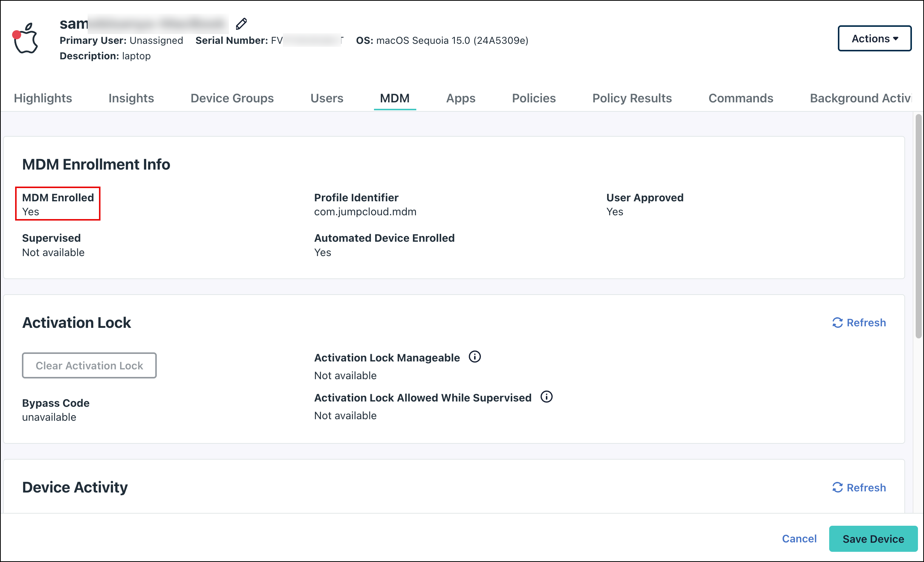This screenshot has height=562, width=924.
Task: Click the red status dot on the device icon
Action: pyautogui.click(x=16, y=34)
